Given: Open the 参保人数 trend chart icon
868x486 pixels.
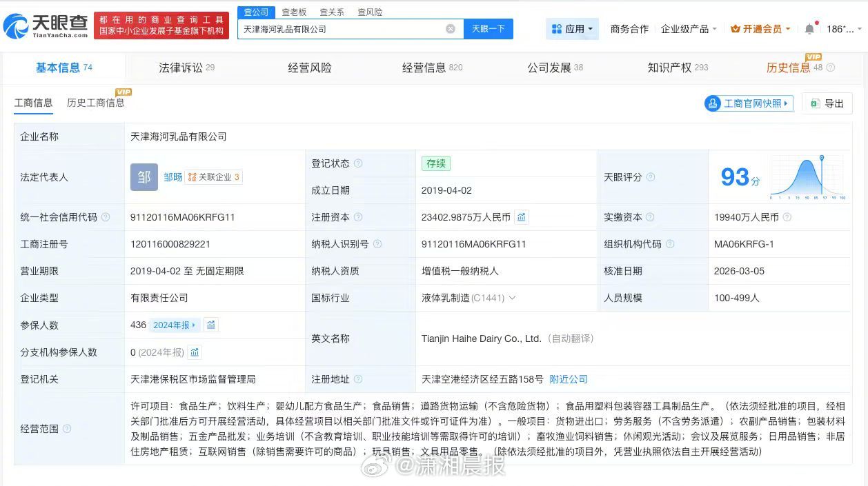Looking at the screenshot, I should click(x=211, y=325).
